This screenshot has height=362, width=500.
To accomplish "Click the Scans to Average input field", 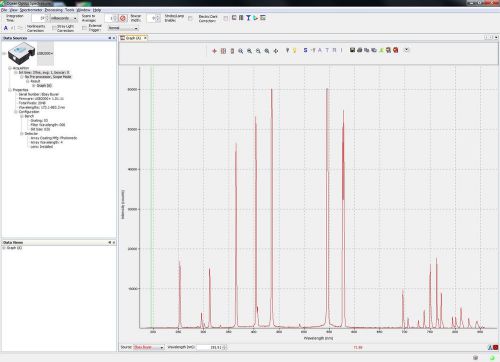I will [x=109, y=18].
